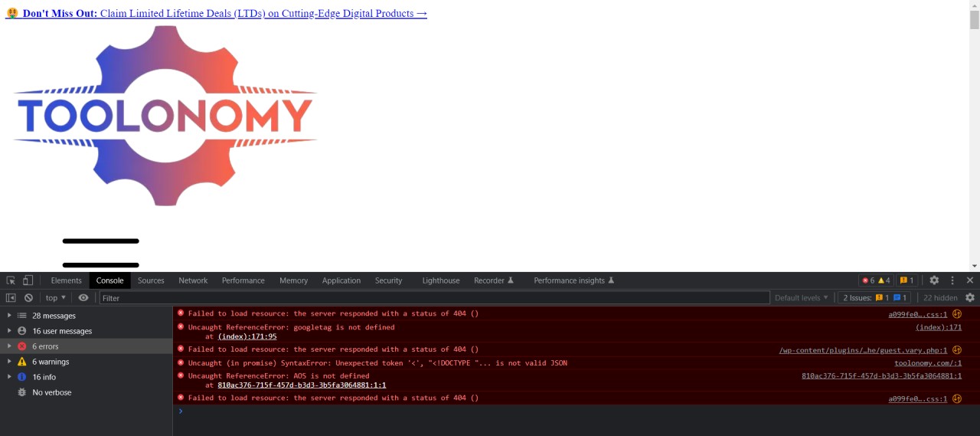Open the toolonomy.com/:1 source link
This screenshot has width=980, height=436.
[928, 363]
